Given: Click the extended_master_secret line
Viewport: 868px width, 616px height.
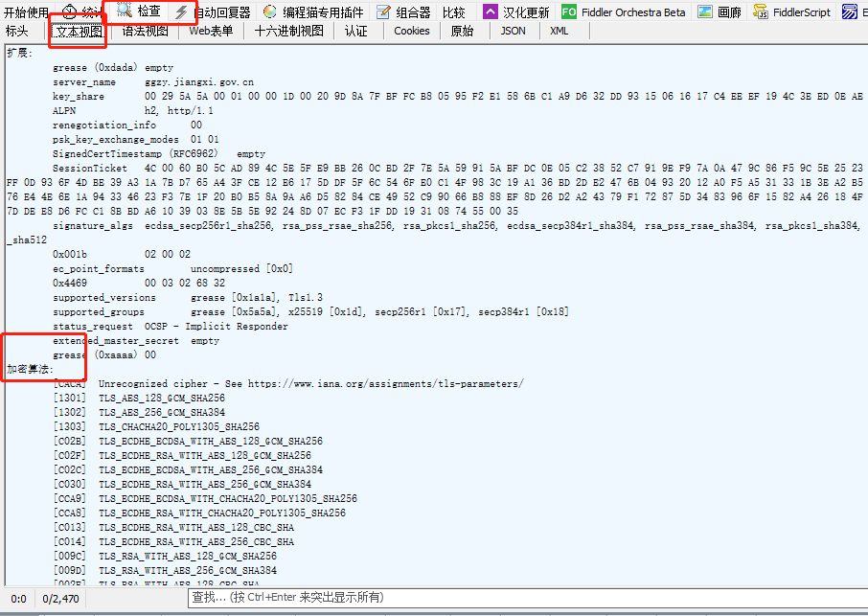Looking at the screenshot, I should 136,341.
